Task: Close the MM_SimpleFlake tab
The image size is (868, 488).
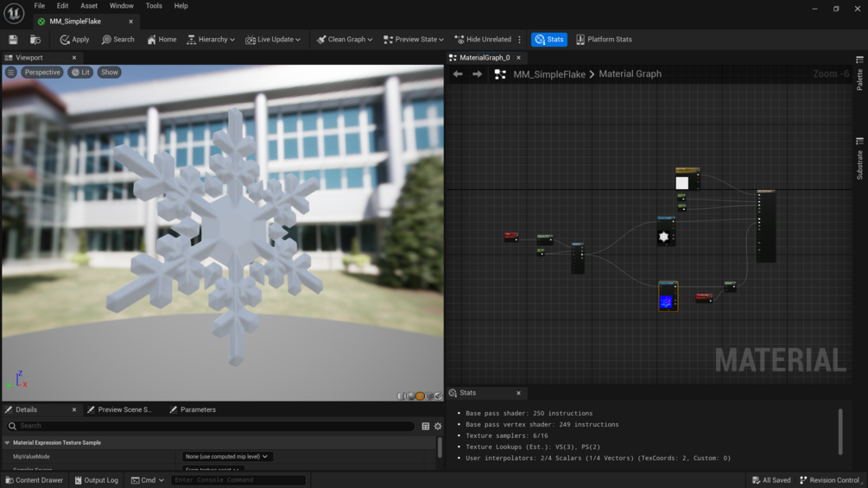Action: 131,22
